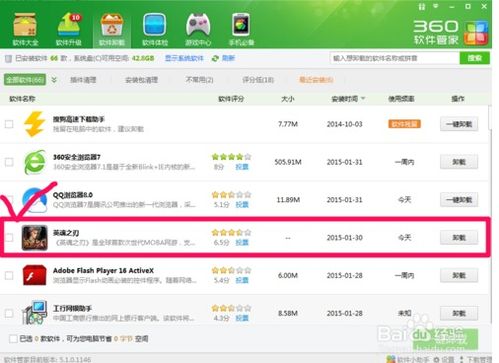Open 软件升级 upgrade icon with badge
Screen dimensions: 499x363
69,25
